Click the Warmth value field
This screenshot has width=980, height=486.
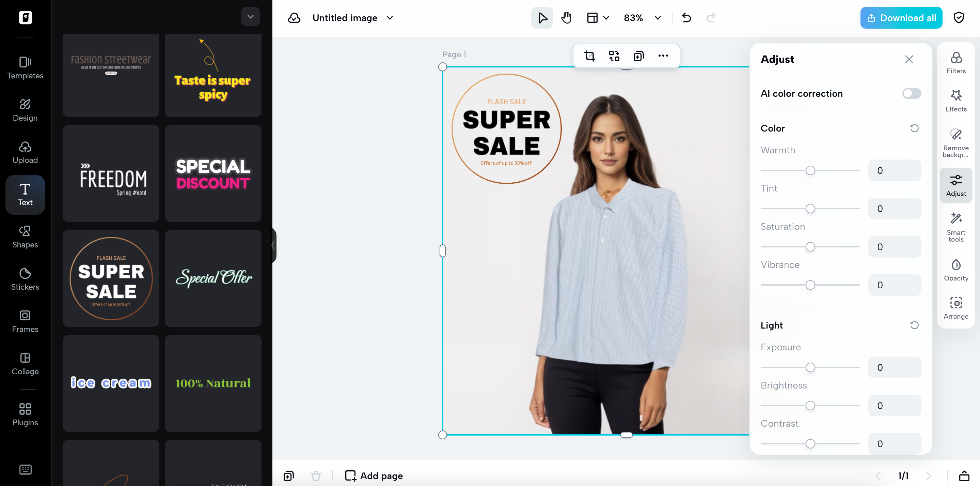[895, 171]
